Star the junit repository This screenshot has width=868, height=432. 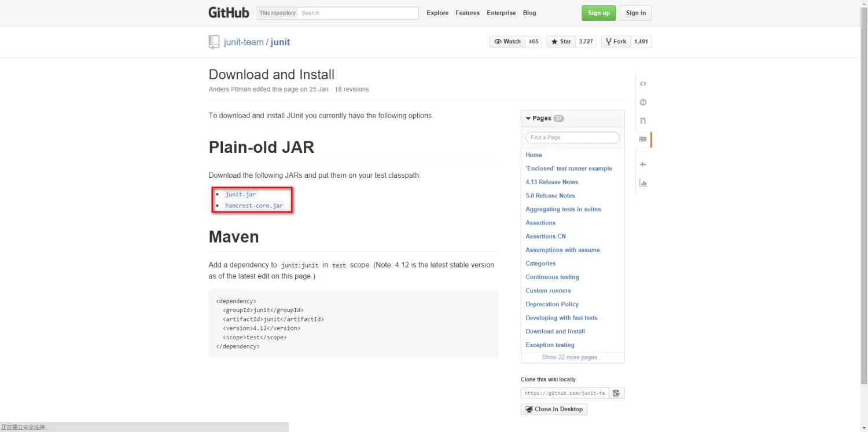(561, 42)
